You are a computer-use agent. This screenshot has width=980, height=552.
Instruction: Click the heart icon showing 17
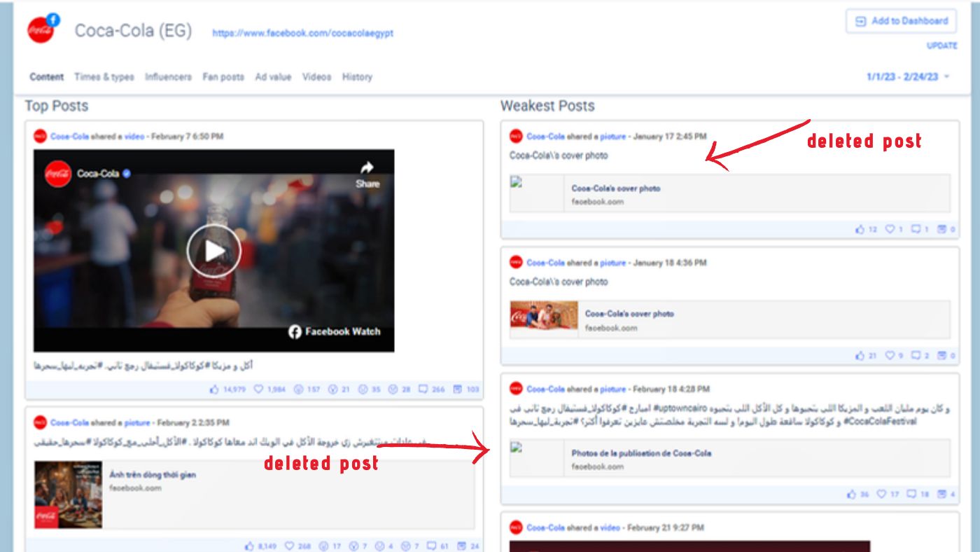tap(881, 495)
